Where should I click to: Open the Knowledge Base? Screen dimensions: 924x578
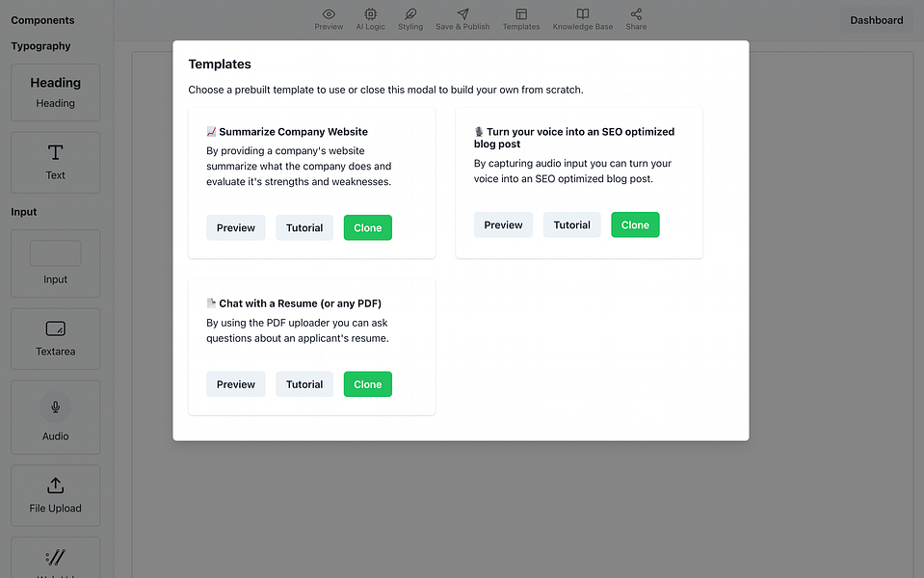(582, 19)
